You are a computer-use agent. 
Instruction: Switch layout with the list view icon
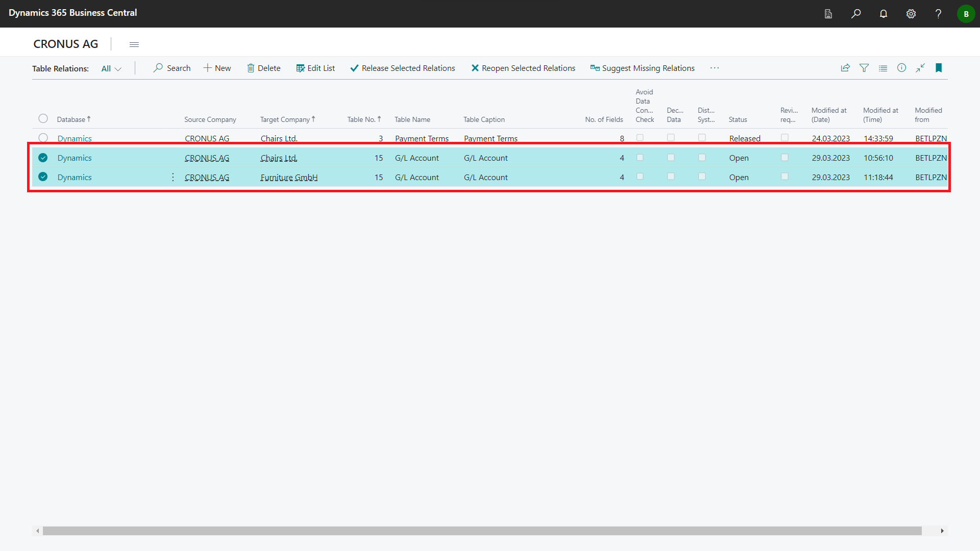pyautogui.click(x=883, y=68)
